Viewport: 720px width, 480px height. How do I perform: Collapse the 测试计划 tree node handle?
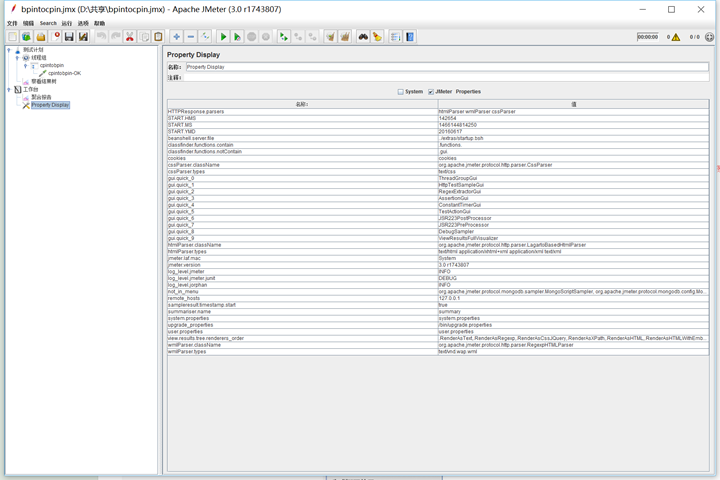[9, 50]
